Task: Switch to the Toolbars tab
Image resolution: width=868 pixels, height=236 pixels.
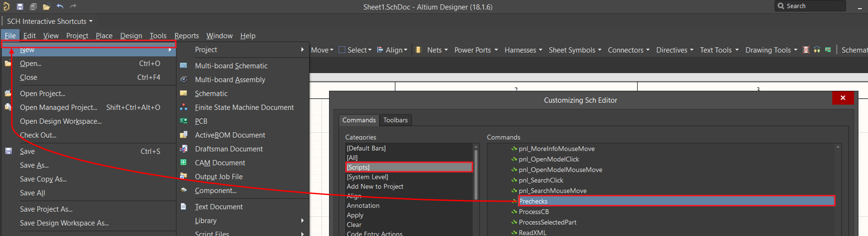Action: 395,120
